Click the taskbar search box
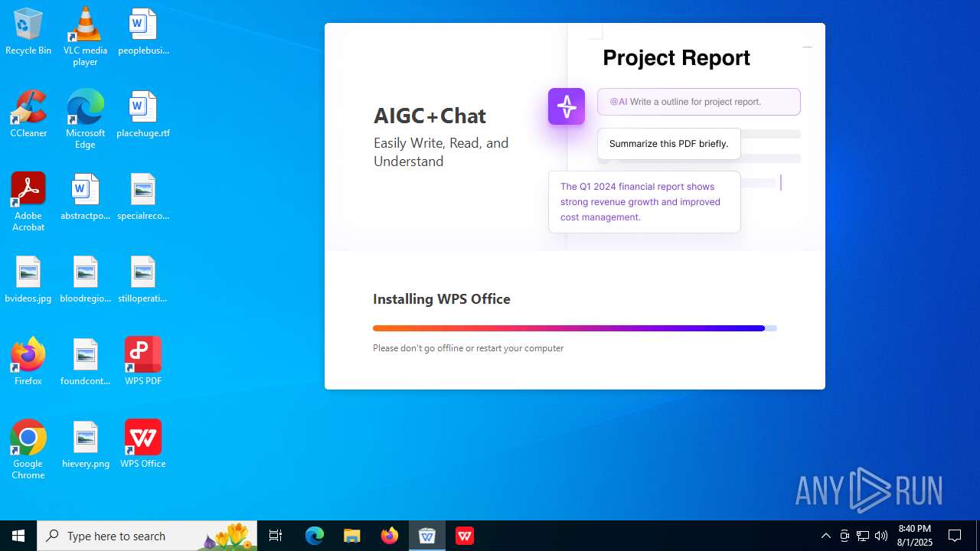This screenshot has width=980, height=551. pos(145,536)
